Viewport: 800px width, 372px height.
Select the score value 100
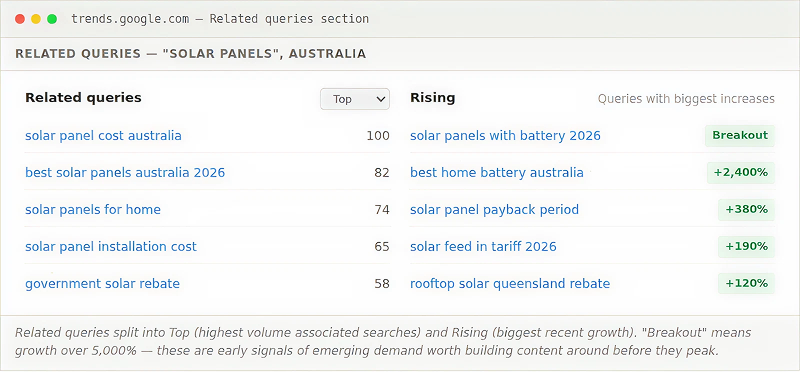tap(378, 136)
